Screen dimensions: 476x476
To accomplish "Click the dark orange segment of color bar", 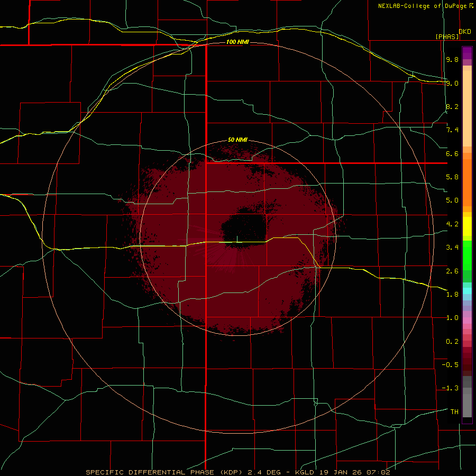I will pos(467,183).
